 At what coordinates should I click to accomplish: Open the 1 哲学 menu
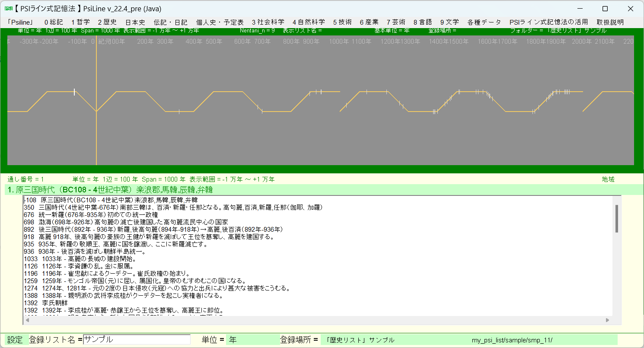pyautogui.click(x=80, y=22)
